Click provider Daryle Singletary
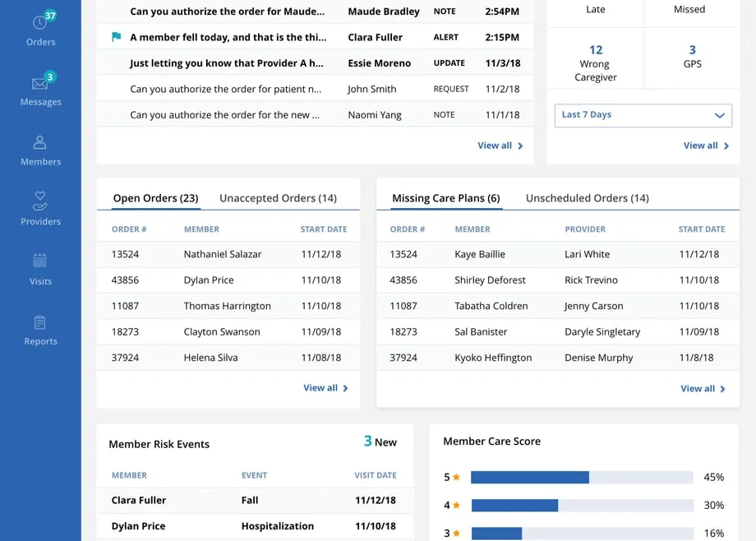Image resolution: width=756 pixels, height=541 pixels. pos(602,332)
